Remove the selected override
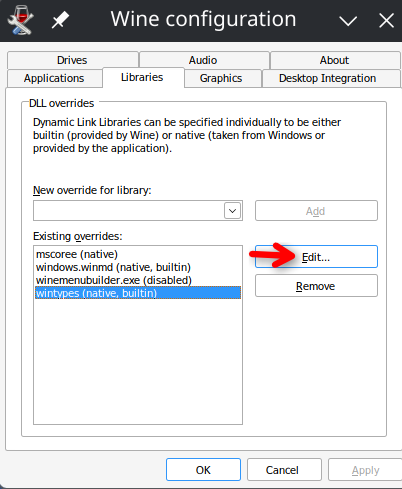Viewport: 402px width, 489px height. click(316, 286)
